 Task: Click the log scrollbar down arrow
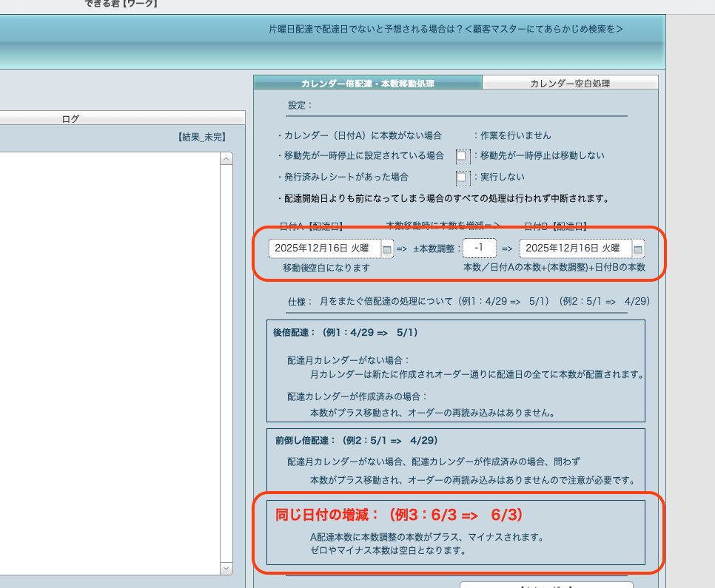coord(226,568)
